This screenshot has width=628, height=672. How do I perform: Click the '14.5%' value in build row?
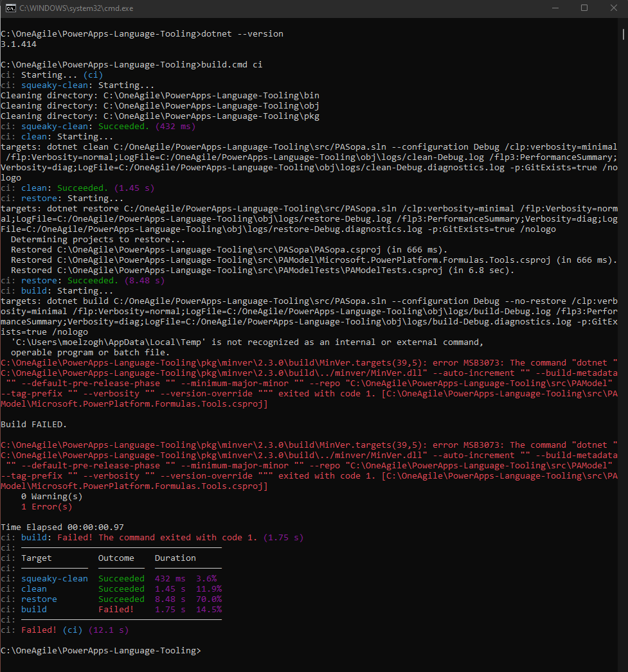tap(209, 610)
